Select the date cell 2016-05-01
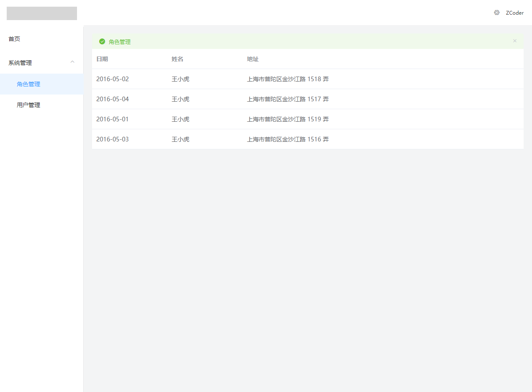The height and width of the screenshot is (392, 532). (113, 119)
